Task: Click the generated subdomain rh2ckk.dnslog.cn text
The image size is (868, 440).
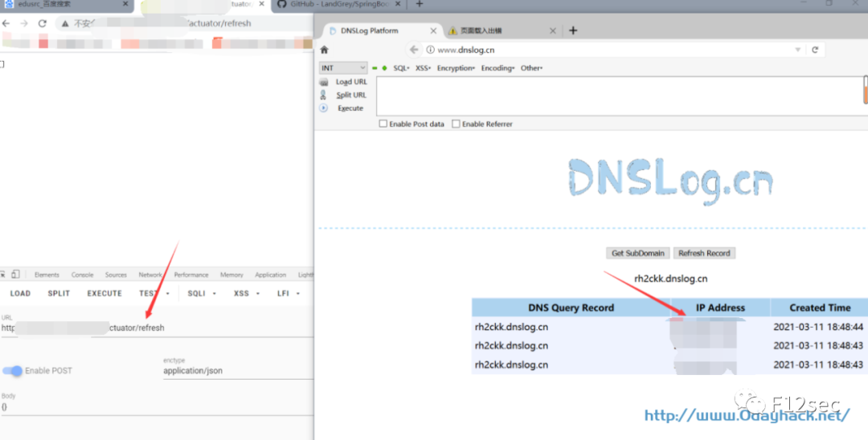Action: click(x=670, y=279)
